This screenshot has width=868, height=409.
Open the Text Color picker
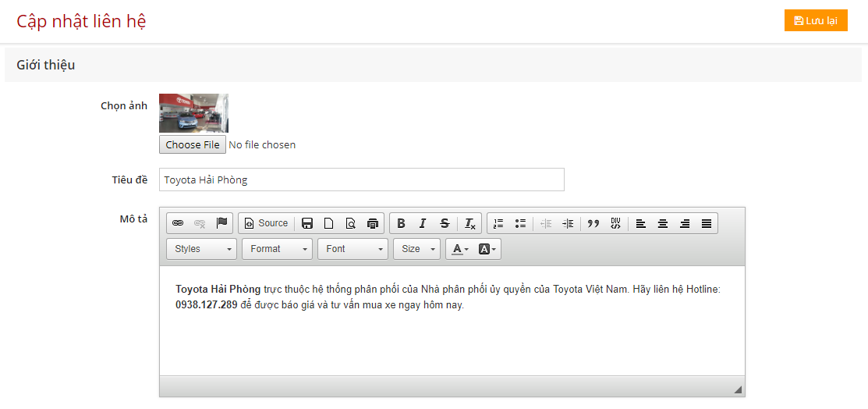click(460, 249)
